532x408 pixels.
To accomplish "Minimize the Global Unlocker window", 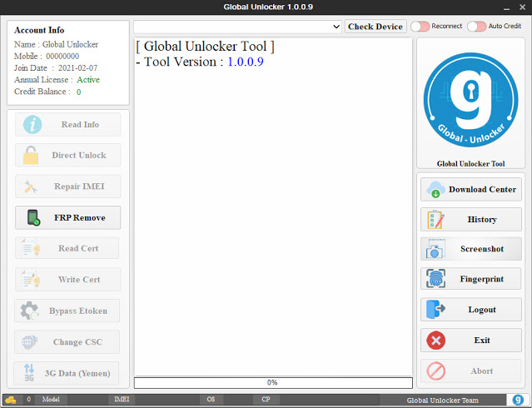I will coord(506,7).
